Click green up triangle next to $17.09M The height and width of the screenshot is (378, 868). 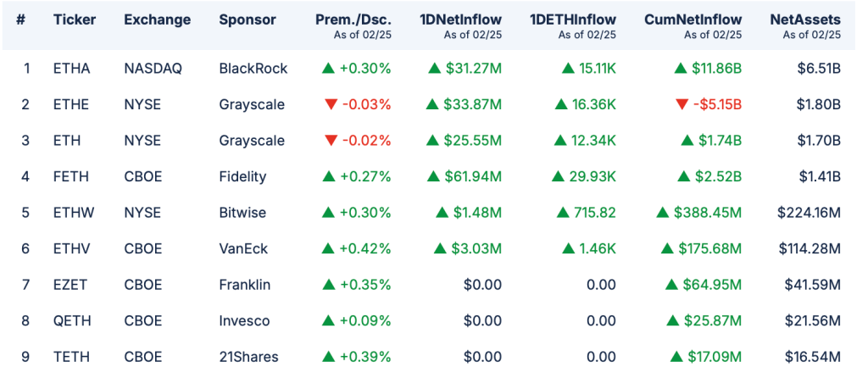tap(676, 356)
